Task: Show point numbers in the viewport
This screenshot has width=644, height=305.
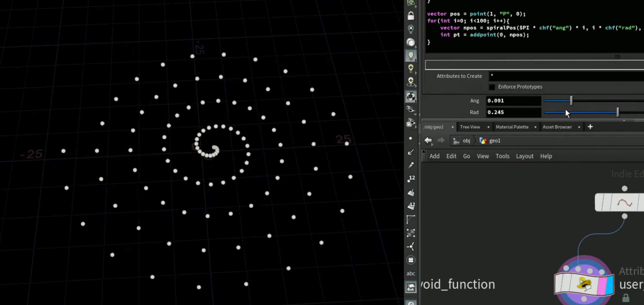Action: 411,179
